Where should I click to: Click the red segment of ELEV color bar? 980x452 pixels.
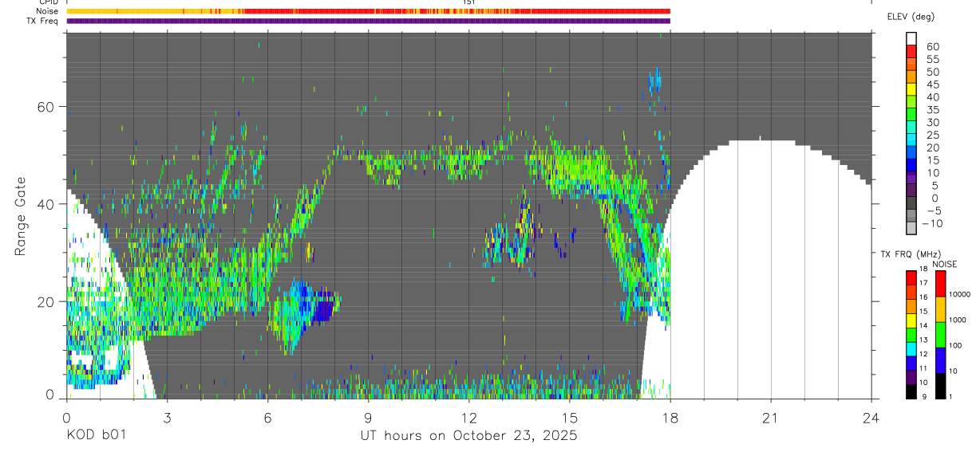click(911, 51)
